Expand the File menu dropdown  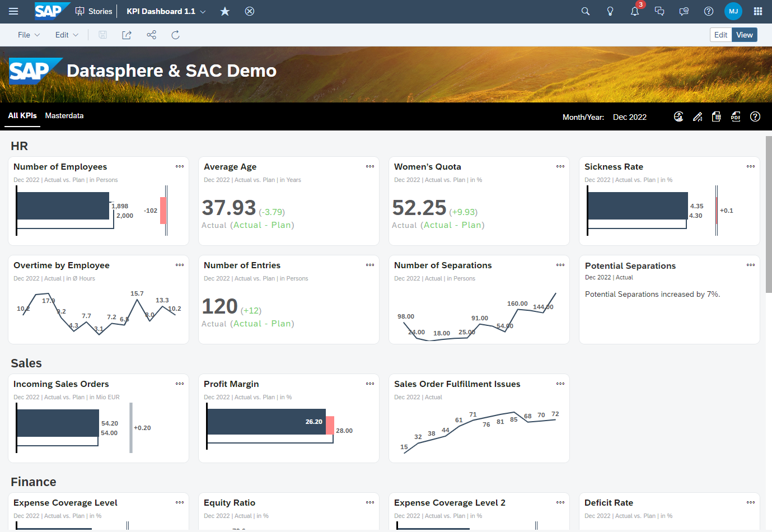pos(29,35)
